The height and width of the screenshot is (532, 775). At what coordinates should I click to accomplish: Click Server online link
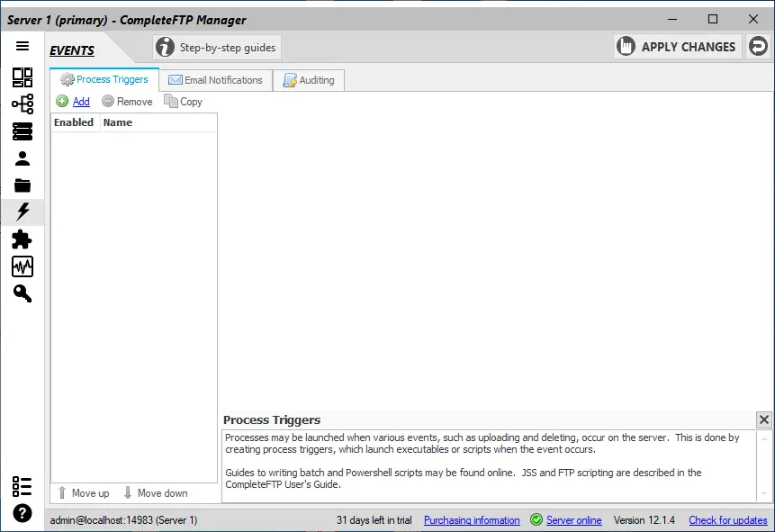(x=574, y=520)
